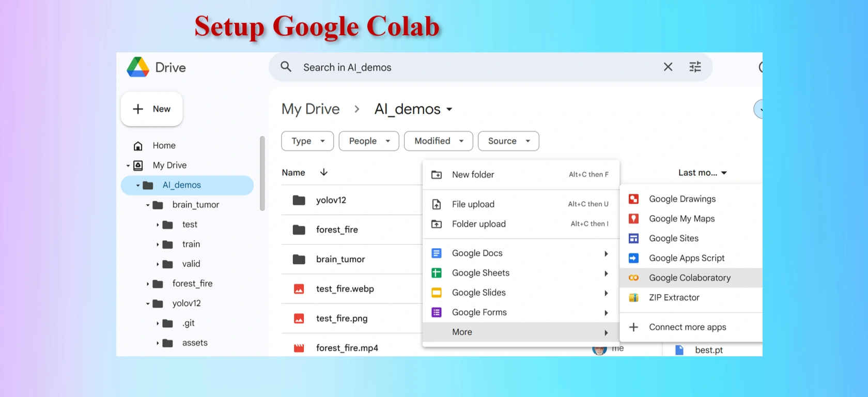Open the More submenu
Image resolution: width=868 pixels, height=397 pixels.
[x=521, y=332]
